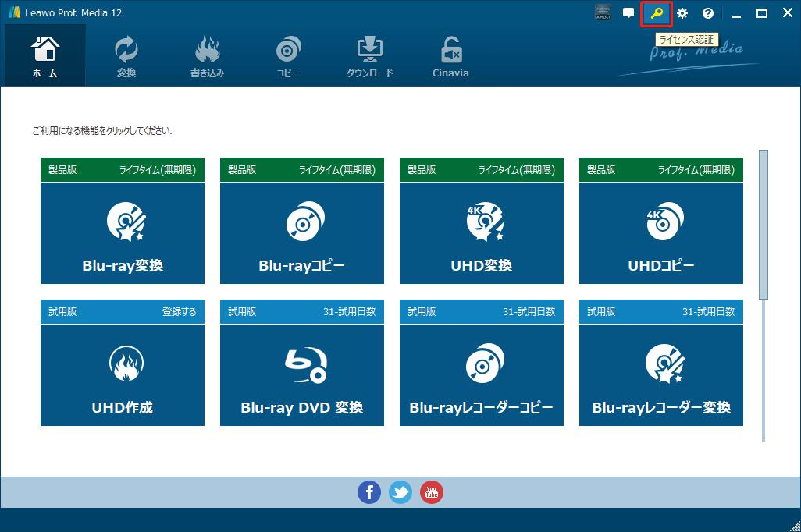
Task: Open the 書き込み burn tab
Action: click(x=207, y=55)
